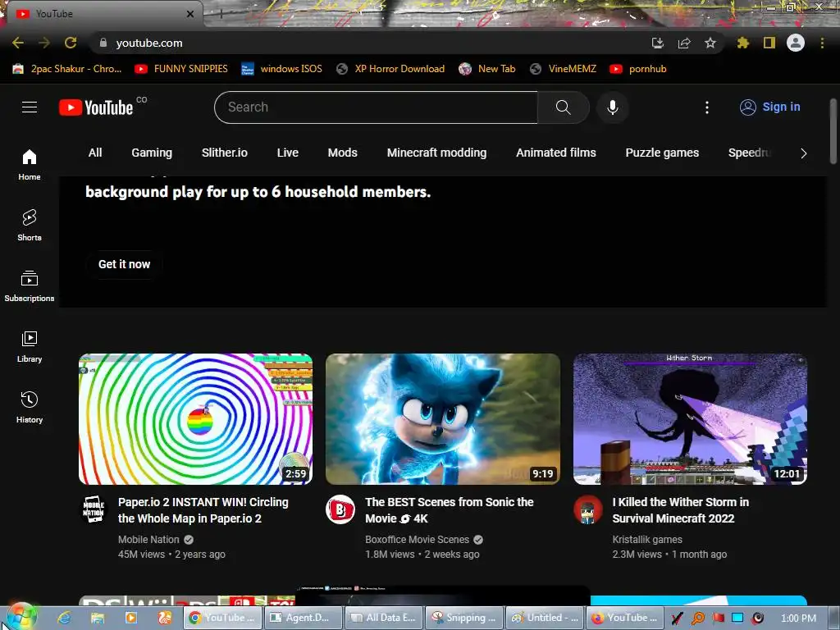
Task: Open Shorts in sidebar
Action: pos(30,226)
